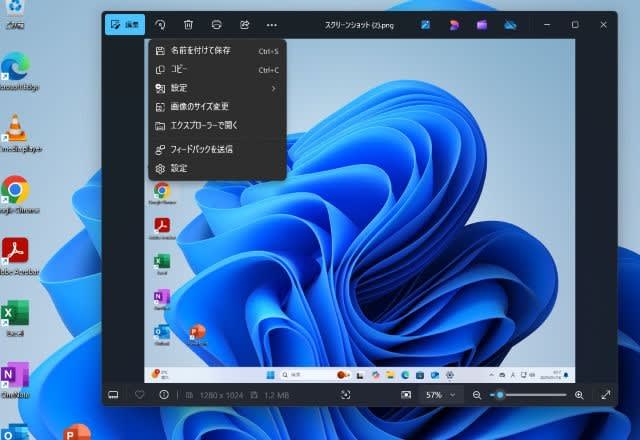
Task: Open the 57% zoom level dropdown
Action: click(440, 395)
